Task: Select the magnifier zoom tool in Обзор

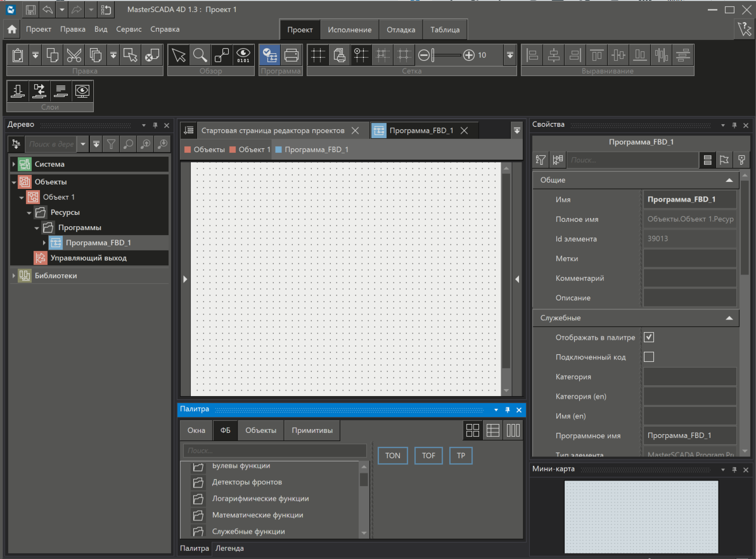Action: click(x=200, y=55)
